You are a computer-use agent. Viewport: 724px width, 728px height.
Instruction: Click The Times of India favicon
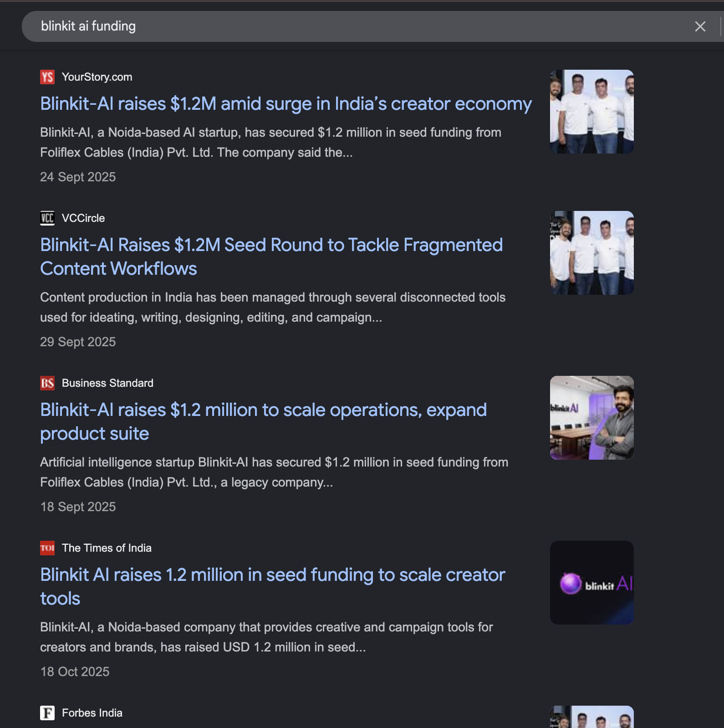[x=47, y=548]
